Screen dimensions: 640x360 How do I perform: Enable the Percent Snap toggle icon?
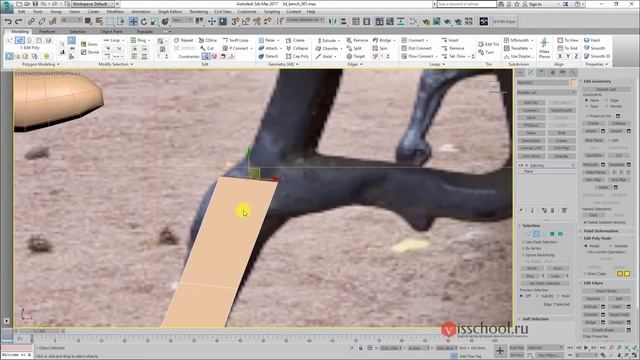[257, 21]
